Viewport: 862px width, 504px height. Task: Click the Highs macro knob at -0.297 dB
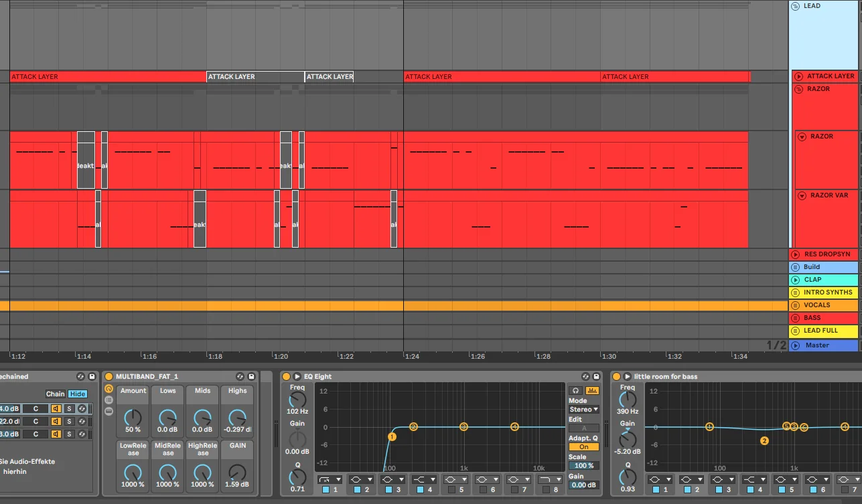[237, 418]
